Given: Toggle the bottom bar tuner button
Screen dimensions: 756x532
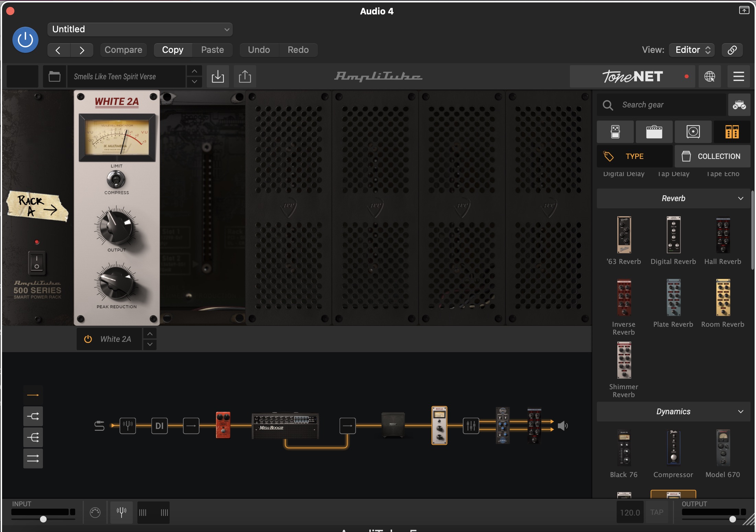Looking at the screenshot, I should click(122, 512).
